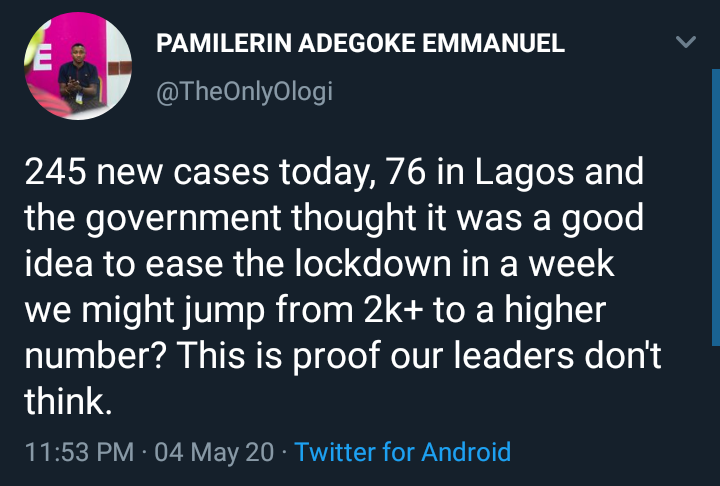Open PAMILERIN ADEGOKE EMMANUEL's profile name
The image size is (720, 486).
[360, 43]
